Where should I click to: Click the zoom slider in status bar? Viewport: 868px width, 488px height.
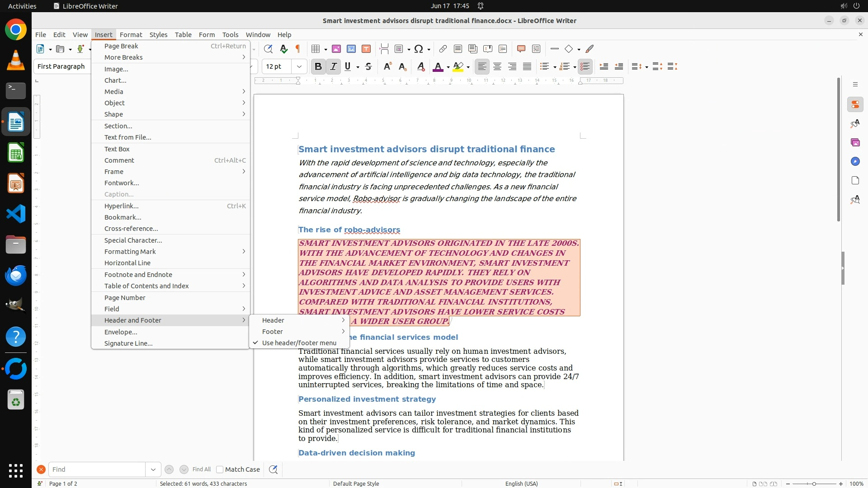click(814, 484)
